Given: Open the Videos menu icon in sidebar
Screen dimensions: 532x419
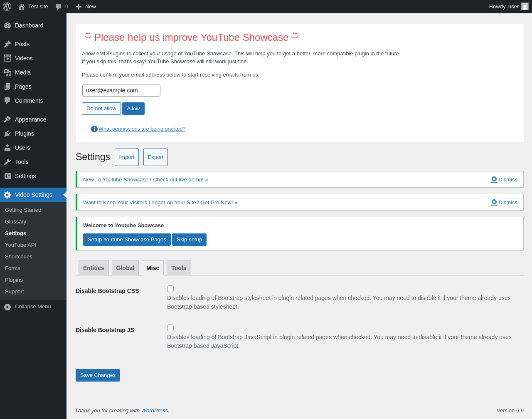Looking at the screenshot, I should coord(7,58).
